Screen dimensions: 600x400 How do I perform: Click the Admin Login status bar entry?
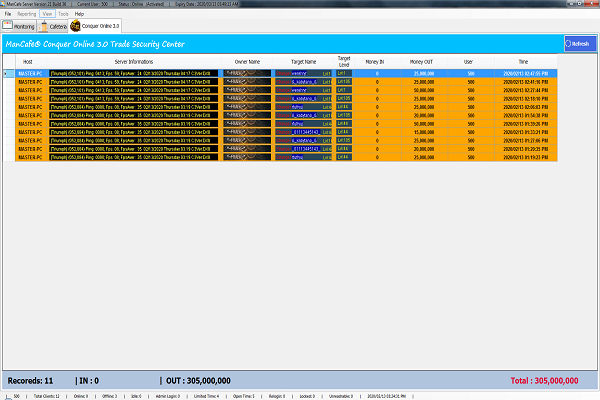(x=168, y=396)
